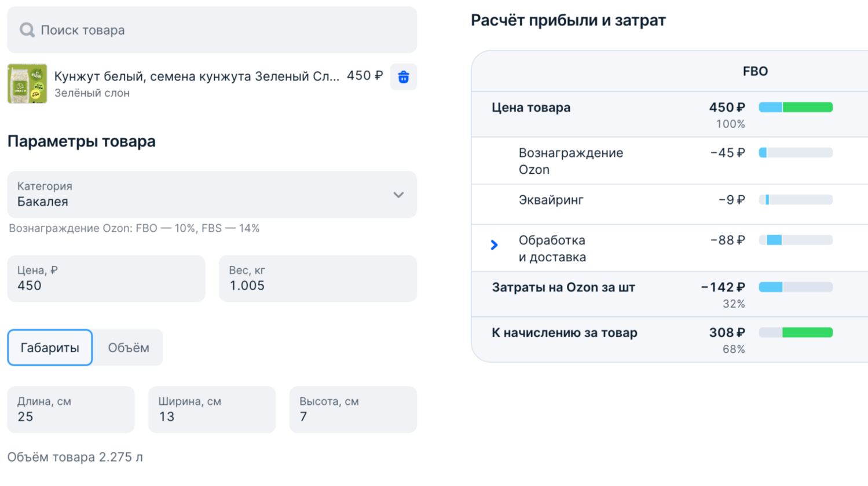Focus the Высота, см field

click(x=353, y=410)
